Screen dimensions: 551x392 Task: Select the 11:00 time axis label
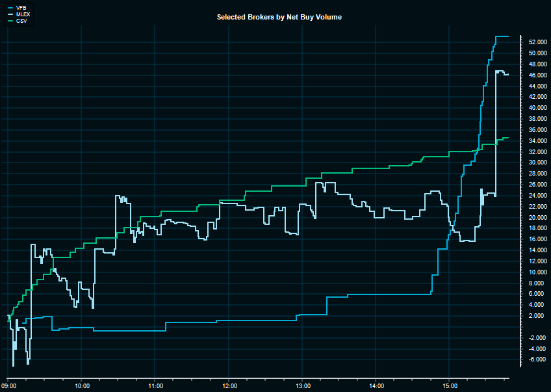click(x=155, y=385)
